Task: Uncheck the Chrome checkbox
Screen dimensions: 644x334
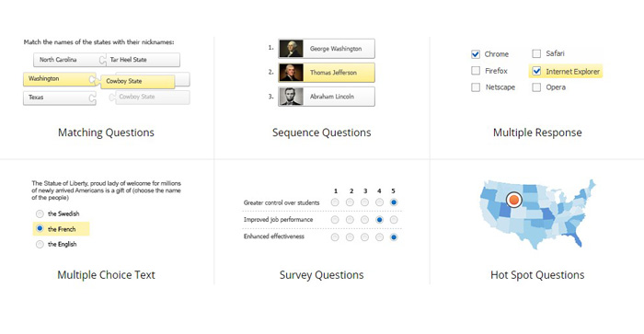Action: (x=476, y=53)
